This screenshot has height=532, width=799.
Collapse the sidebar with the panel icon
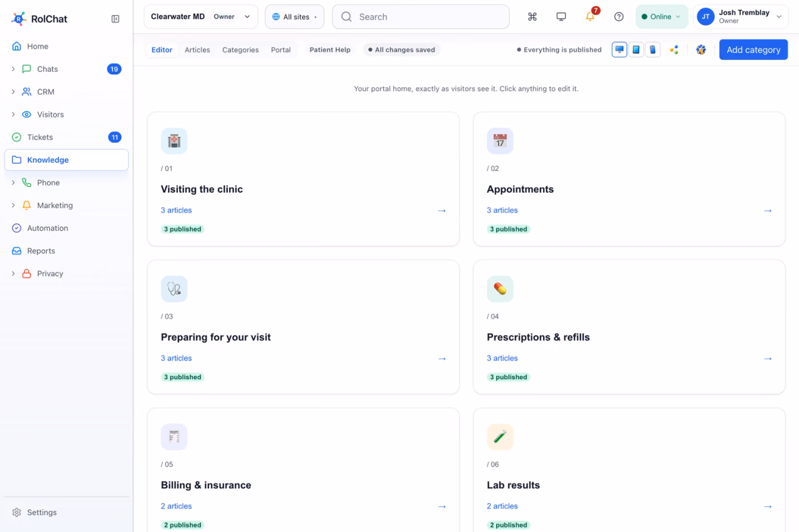tap(115, 19)
